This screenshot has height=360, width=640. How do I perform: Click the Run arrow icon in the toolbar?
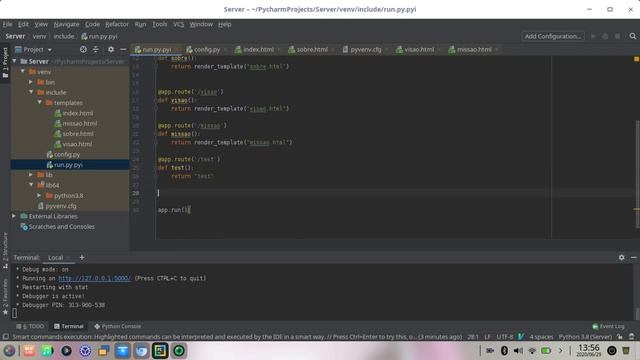click(x=593, y=36)
